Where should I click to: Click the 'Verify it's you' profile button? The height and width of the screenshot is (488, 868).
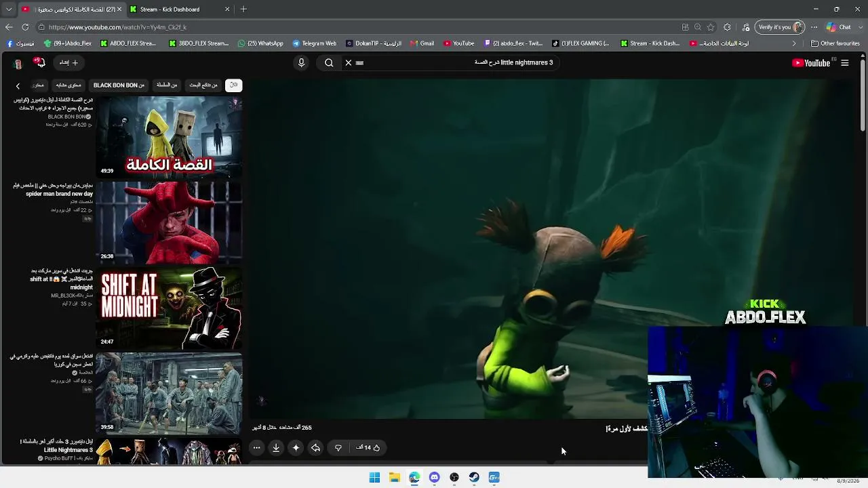click(781, 27)
